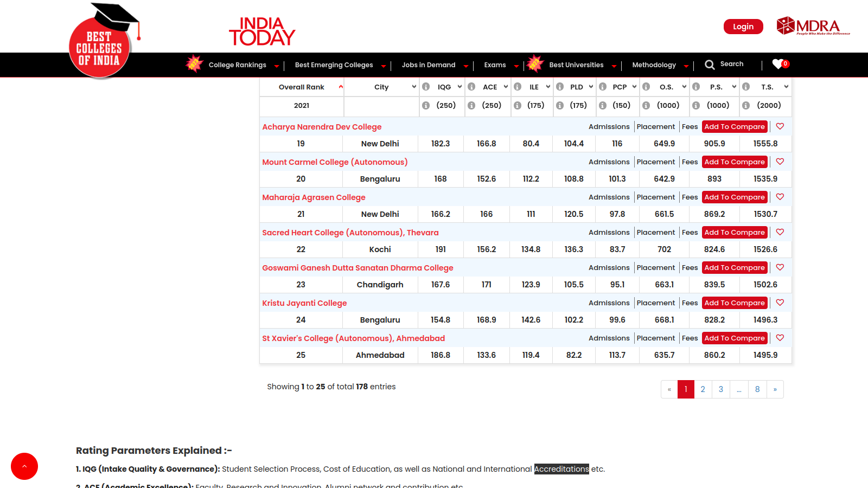Favorite Kristu Jayanti College with heart icon

coord(780,303)
